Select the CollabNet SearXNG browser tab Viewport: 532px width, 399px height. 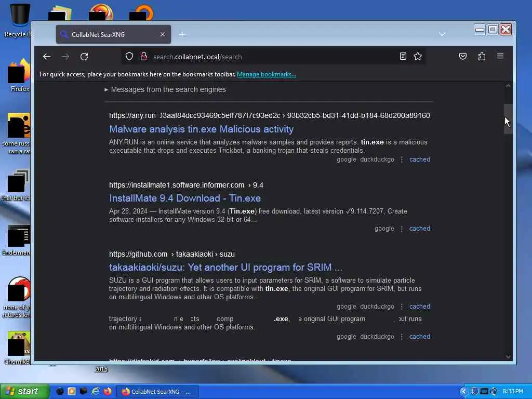tap(113, 34)
